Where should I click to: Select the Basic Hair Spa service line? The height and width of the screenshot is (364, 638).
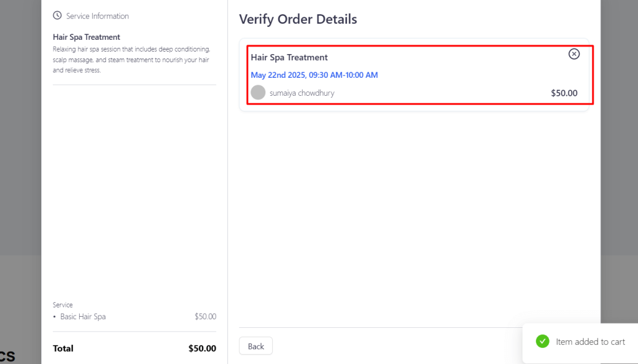(135, 317)
